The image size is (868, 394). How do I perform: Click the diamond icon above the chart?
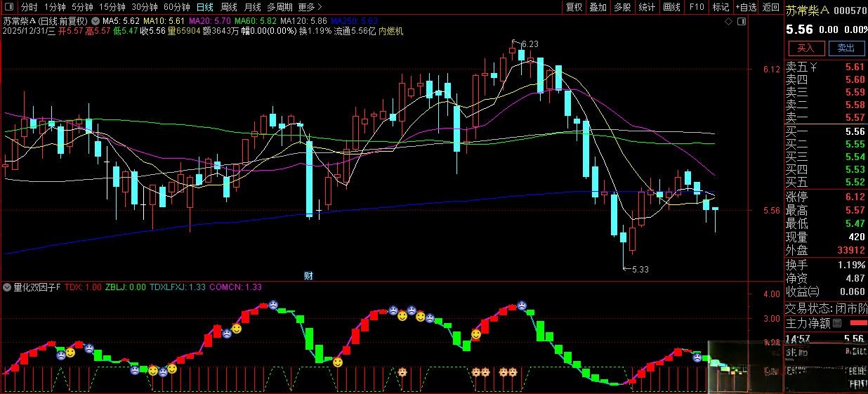click(x=728, y=22)
